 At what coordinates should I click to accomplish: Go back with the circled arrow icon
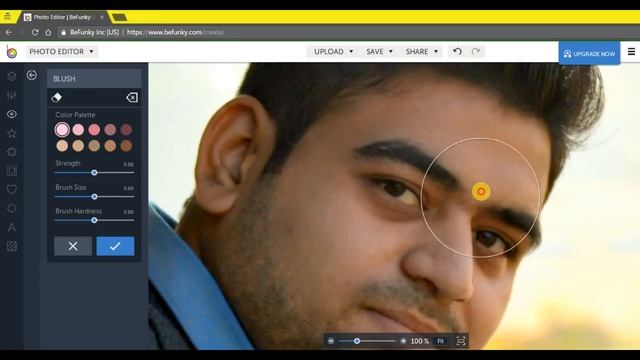(31, 75)
